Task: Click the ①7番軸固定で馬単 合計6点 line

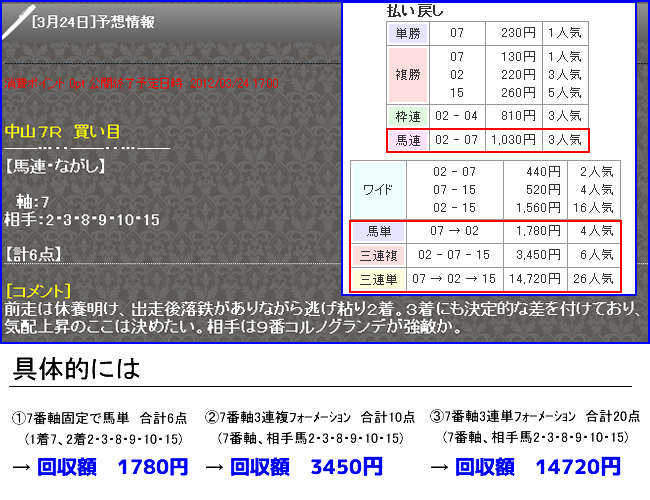Action: [x=99, y=418]
